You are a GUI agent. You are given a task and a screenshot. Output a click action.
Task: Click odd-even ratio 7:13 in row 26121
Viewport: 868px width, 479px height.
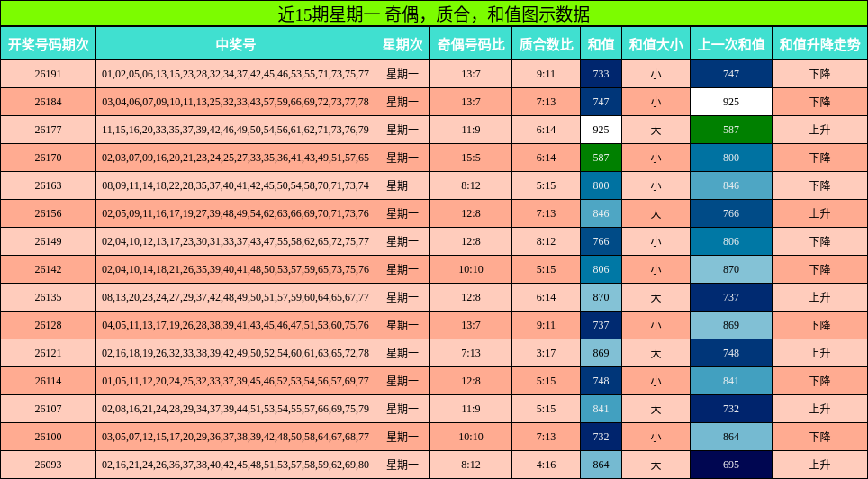(471, 353)
